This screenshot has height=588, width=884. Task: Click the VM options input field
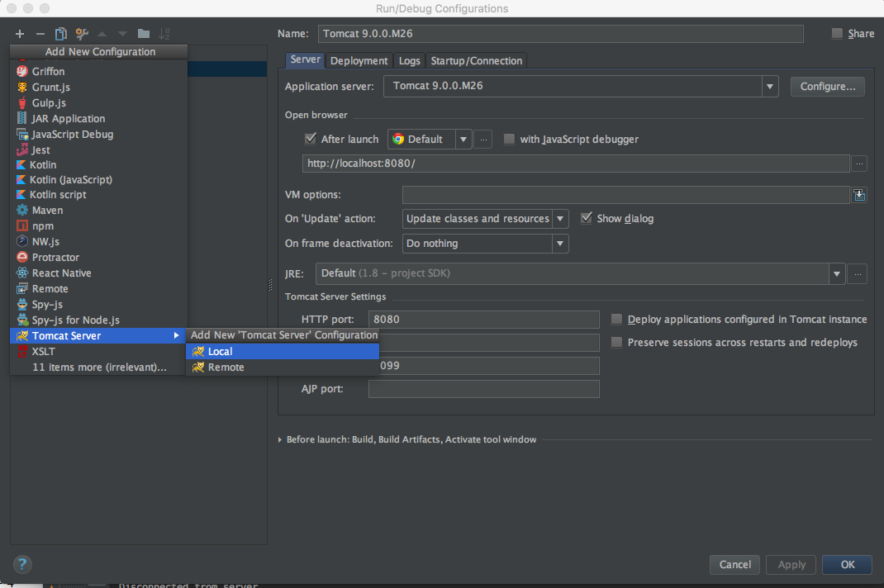click(625, 195)
